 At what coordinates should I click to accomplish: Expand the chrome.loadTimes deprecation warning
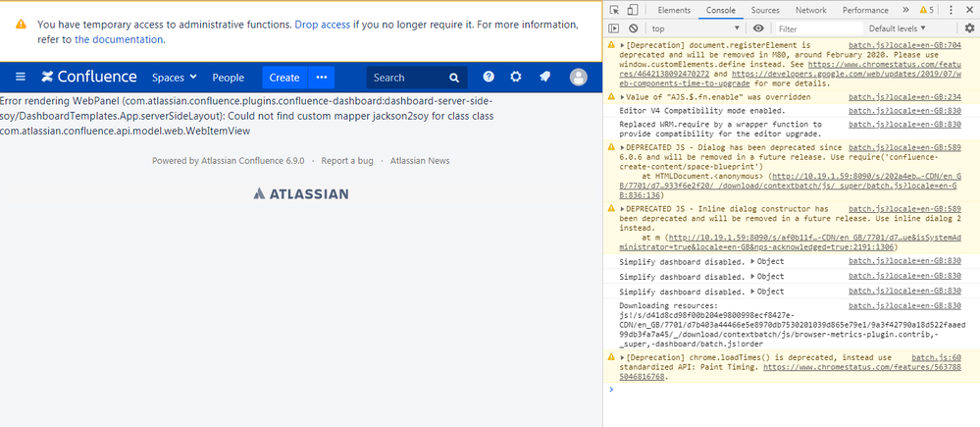coord(623,357)
